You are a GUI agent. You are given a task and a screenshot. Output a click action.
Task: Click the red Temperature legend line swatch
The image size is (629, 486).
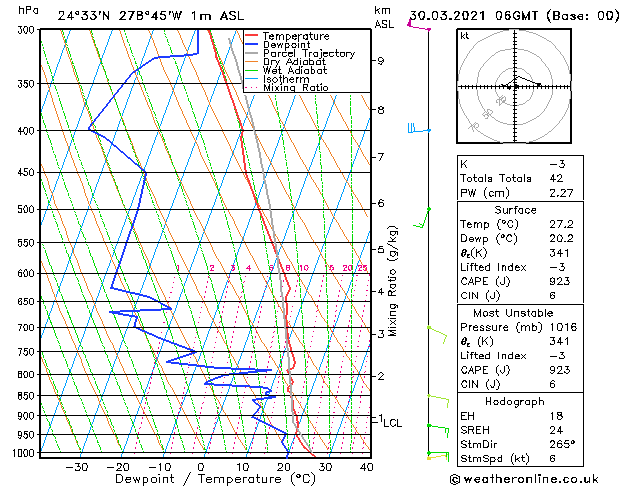click(x=252, y=36)
